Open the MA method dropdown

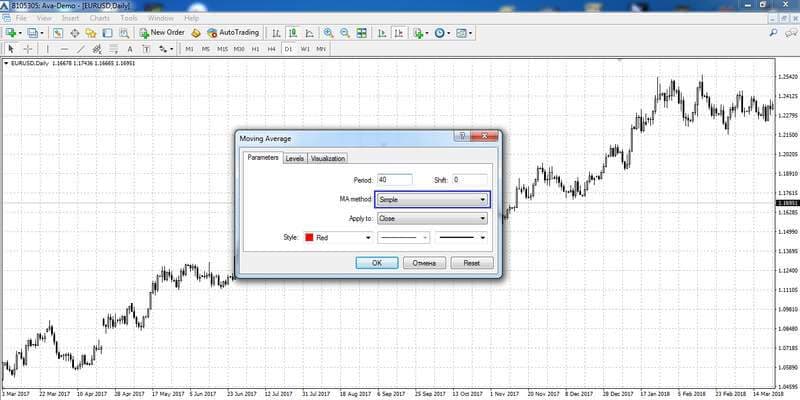pyautogui.click(x=433, y=199)
